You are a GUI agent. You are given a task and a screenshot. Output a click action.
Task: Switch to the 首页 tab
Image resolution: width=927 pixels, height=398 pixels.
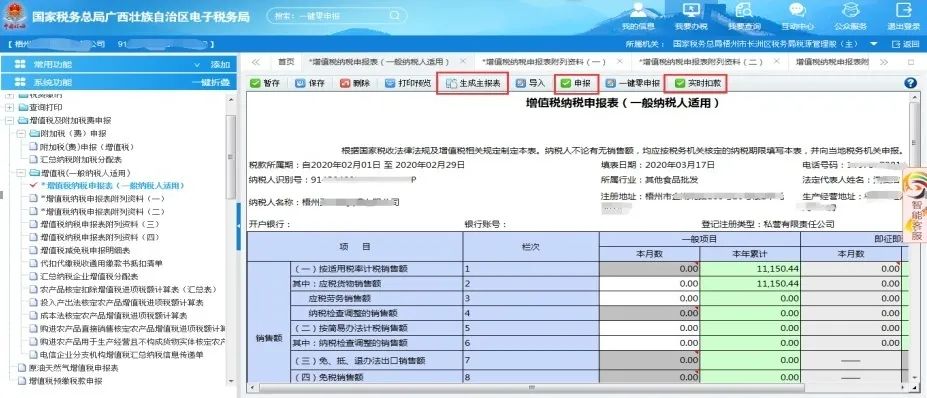coord(286,62)
